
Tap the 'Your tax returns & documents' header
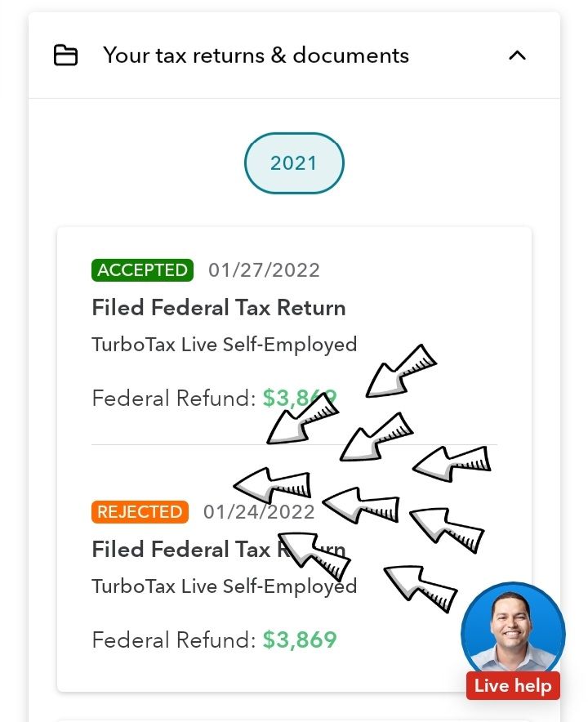point(256,56)
